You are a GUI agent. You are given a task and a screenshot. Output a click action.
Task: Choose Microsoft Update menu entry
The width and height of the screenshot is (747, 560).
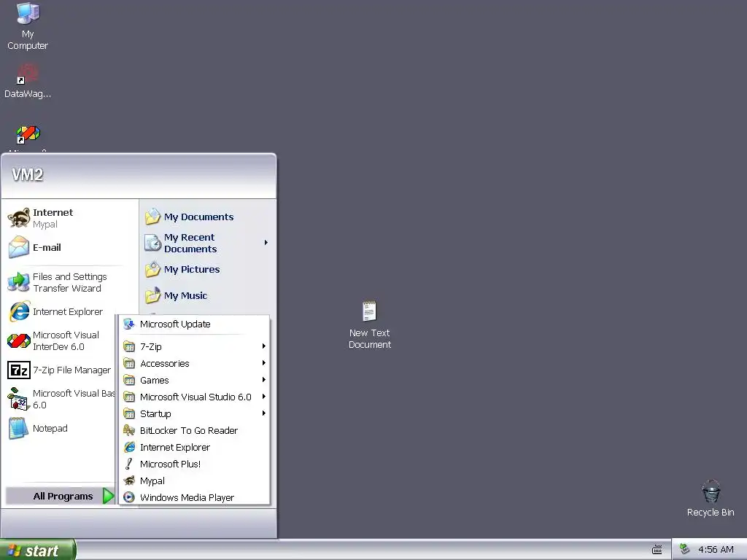(194, 324)
